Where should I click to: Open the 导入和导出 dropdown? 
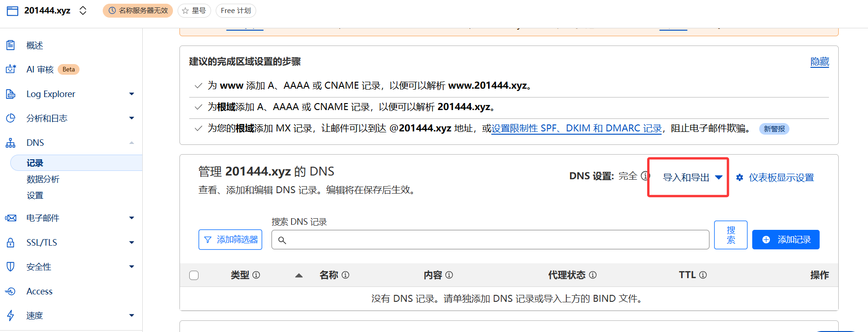pyautogui.click(x=692, y=177)
